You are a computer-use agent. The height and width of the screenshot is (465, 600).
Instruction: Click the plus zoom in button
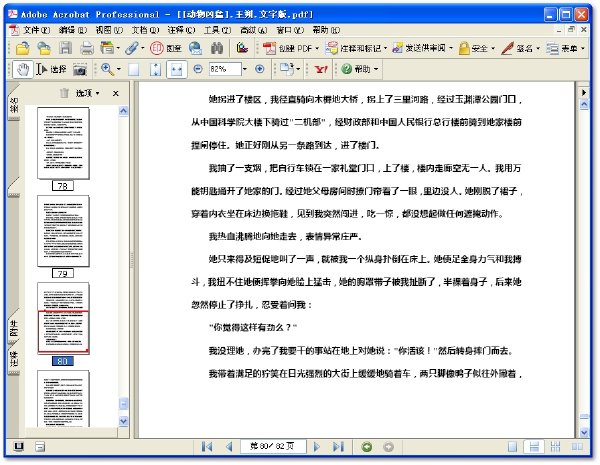pos(260,69)
